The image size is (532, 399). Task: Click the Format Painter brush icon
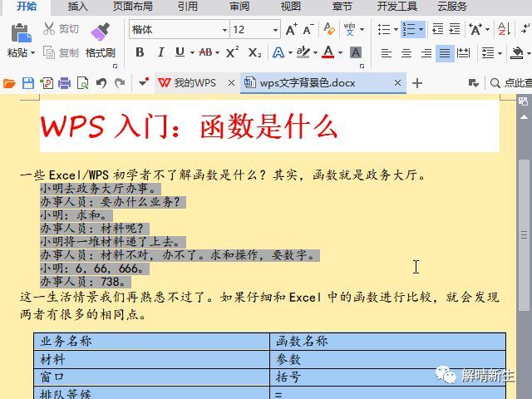tap(100, 32)
